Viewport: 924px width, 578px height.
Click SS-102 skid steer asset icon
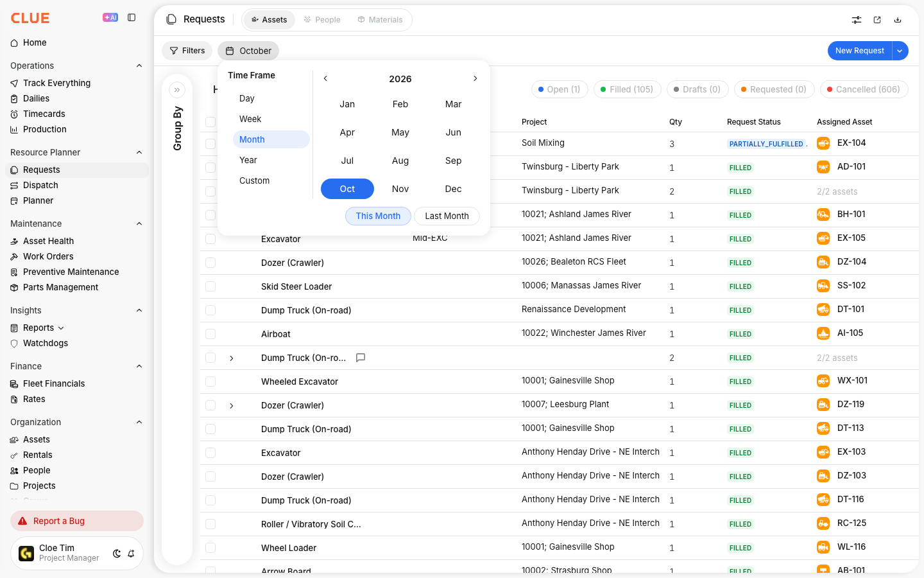pos(823,286)
